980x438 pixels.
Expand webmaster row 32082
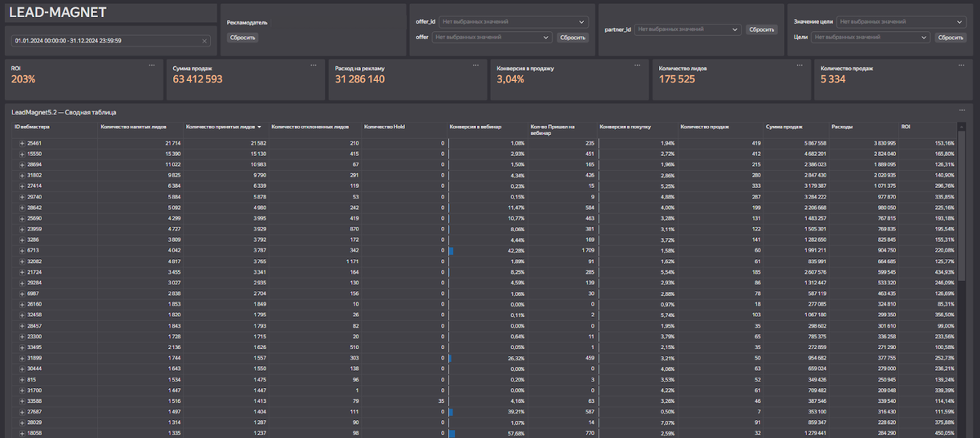point(22,261)
